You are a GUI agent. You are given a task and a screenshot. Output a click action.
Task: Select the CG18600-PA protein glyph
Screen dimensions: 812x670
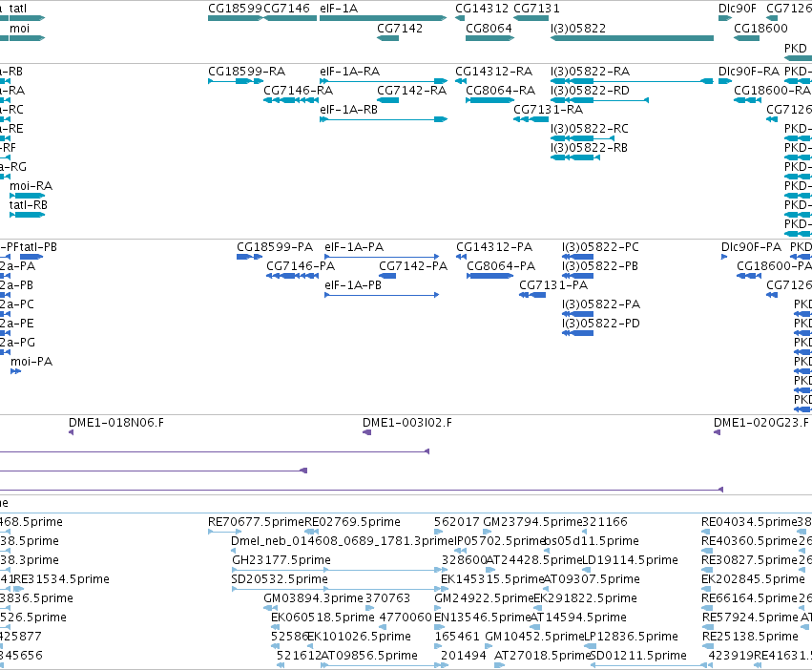(749, 276)
